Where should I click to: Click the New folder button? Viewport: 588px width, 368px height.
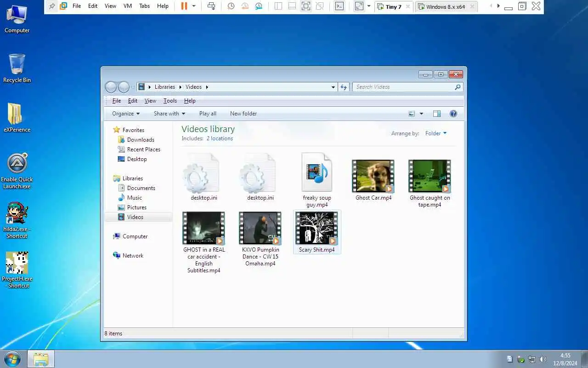(243, 114)
